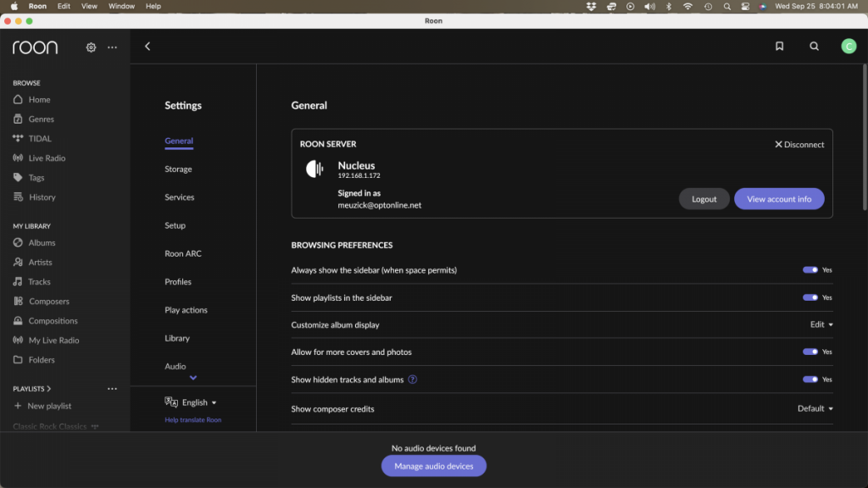Image resolution: width=868 pixels, height=488 pixels.
Task: Open the Playlists three-dot options
Action: [x=113, y=389]
